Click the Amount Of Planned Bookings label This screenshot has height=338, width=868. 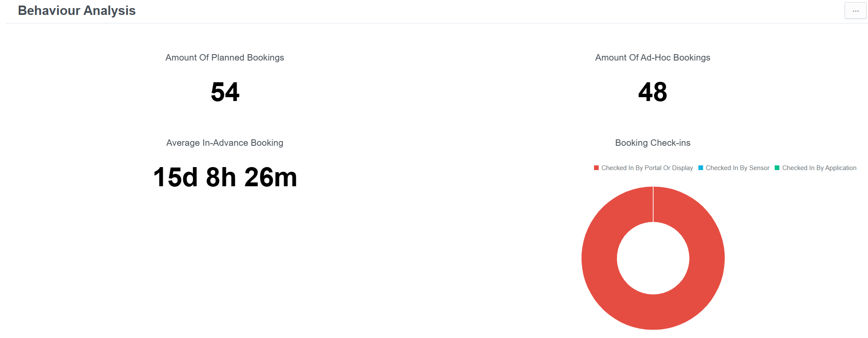225,58
